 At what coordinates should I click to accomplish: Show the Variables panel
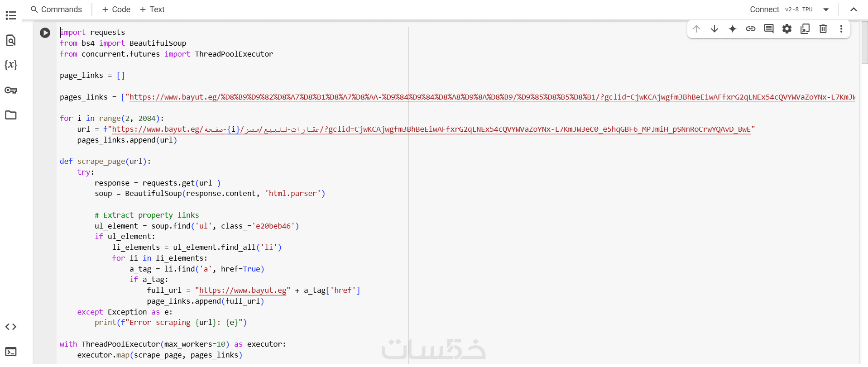pyautogui.click(x=11, y=65)
